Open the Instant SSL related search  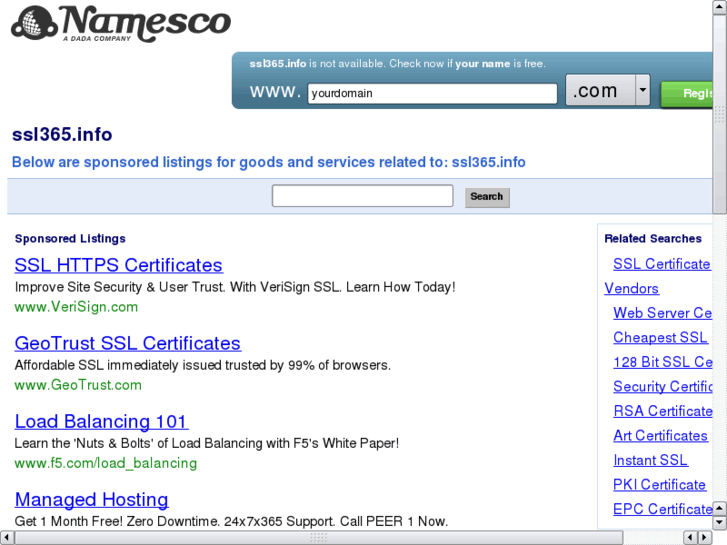[650, 460]
